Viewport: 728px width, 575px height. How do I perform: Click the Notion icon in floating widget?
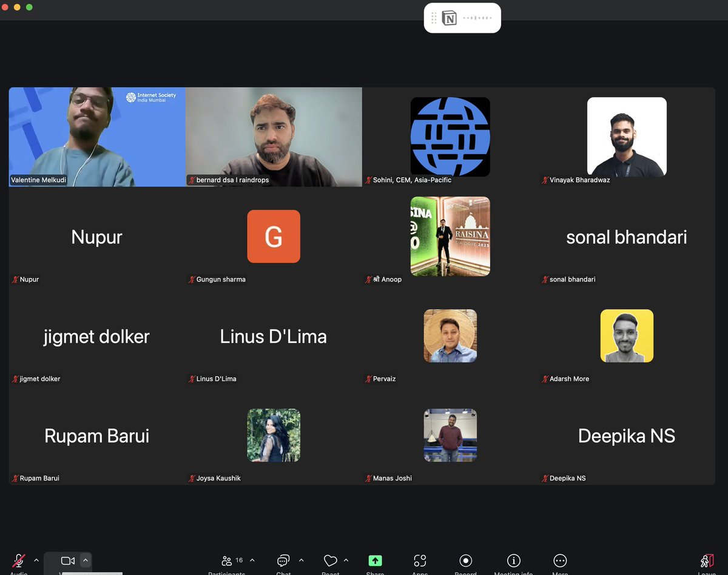tap(449, 18)
